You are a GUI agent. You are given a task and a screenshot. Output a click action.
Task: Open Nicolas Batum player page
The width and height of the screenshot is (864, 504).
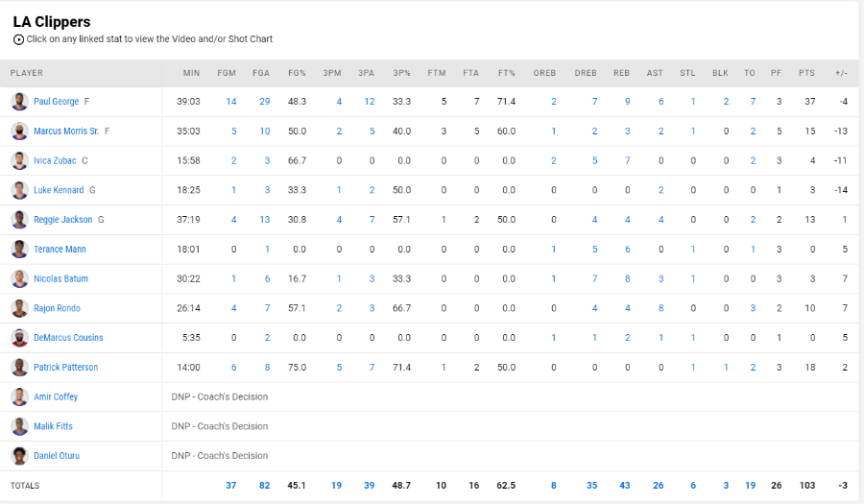(x=60, y=278)
